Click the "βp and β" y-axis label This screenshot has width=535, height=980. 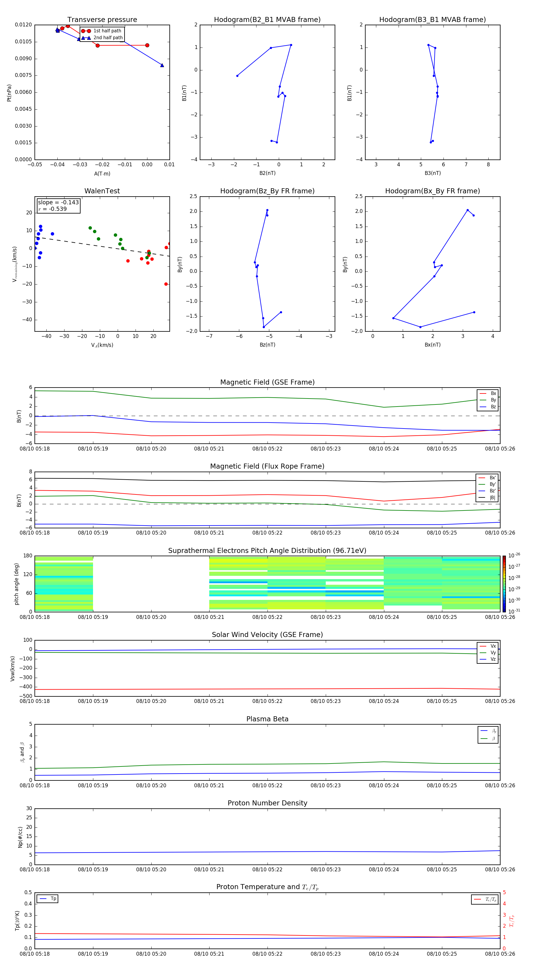click(22, 752)
